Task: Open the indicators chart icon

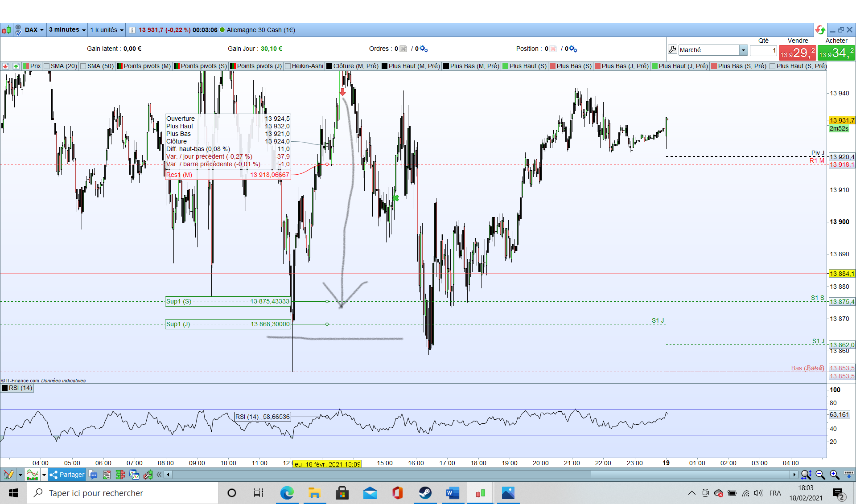Action: [32, 475]
